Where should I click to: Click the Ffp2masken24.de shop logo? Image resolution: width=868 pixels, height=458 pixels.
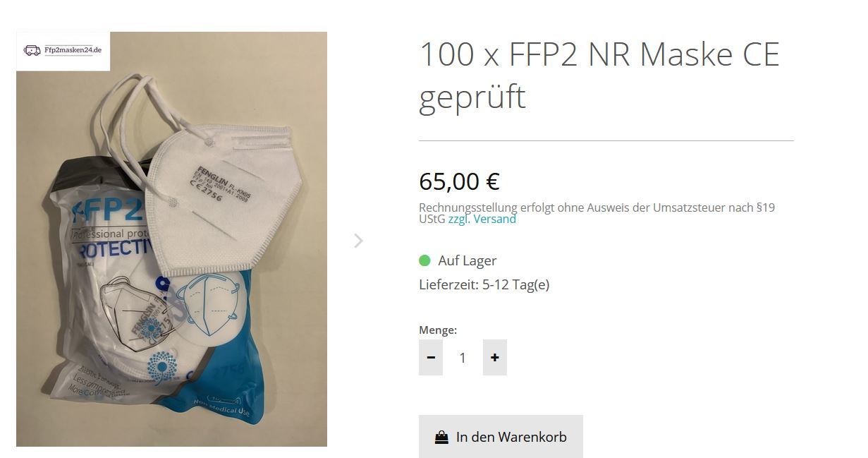click(63, 51)
